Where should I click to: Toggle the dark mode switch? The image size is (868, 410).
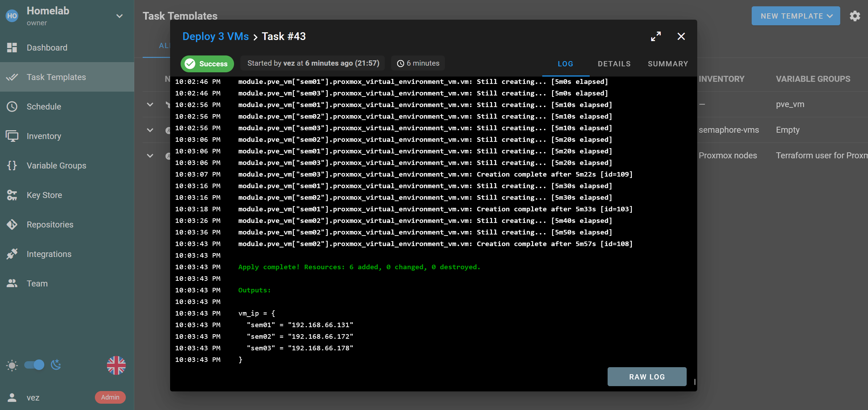pos(34,365)
